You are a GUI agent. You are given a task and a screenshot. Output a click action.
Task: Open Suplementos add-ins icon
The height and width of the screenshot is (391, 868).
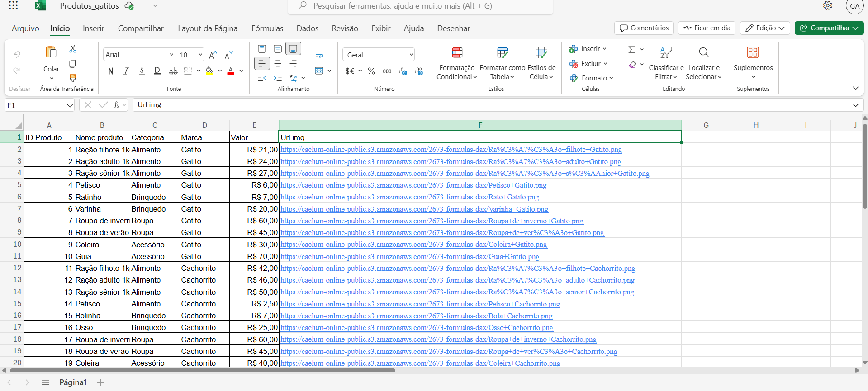753,52
